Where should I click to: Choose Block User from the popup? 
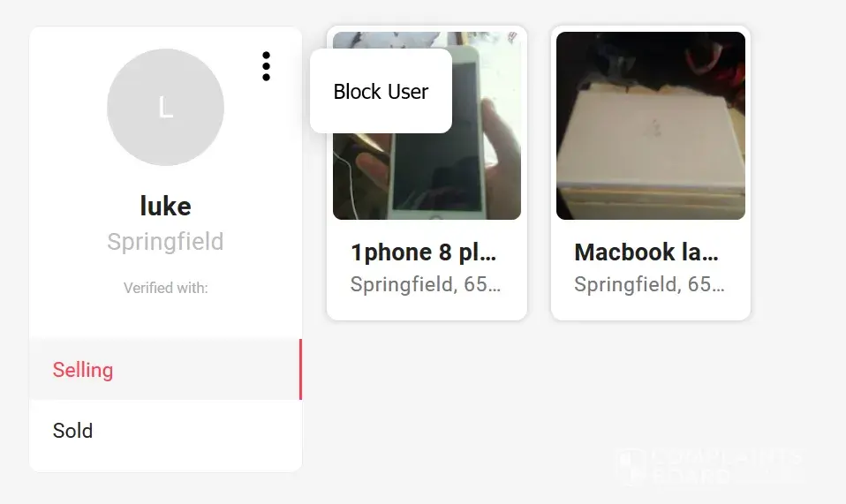pos(381,91)
